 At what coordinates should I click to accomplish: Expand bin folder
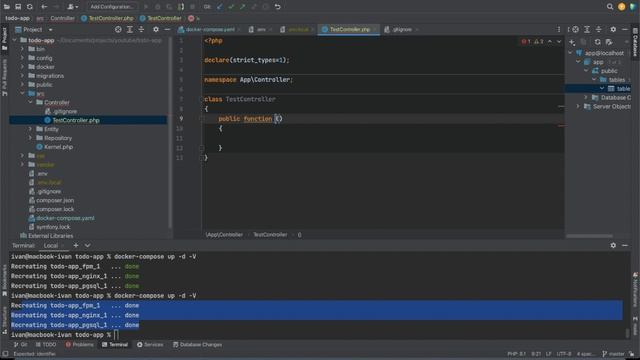pyautogui.click(x=22, y=49)
